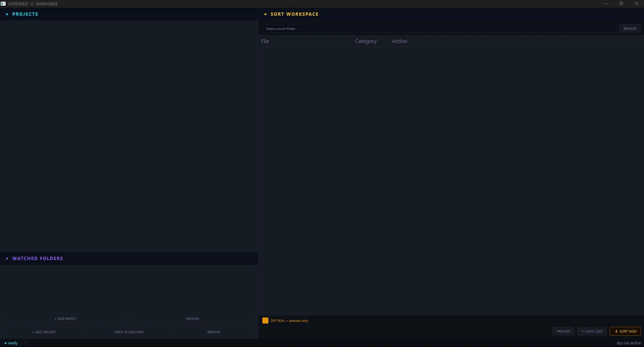Add a new project
644x347 pixels.
coord(44,332)
